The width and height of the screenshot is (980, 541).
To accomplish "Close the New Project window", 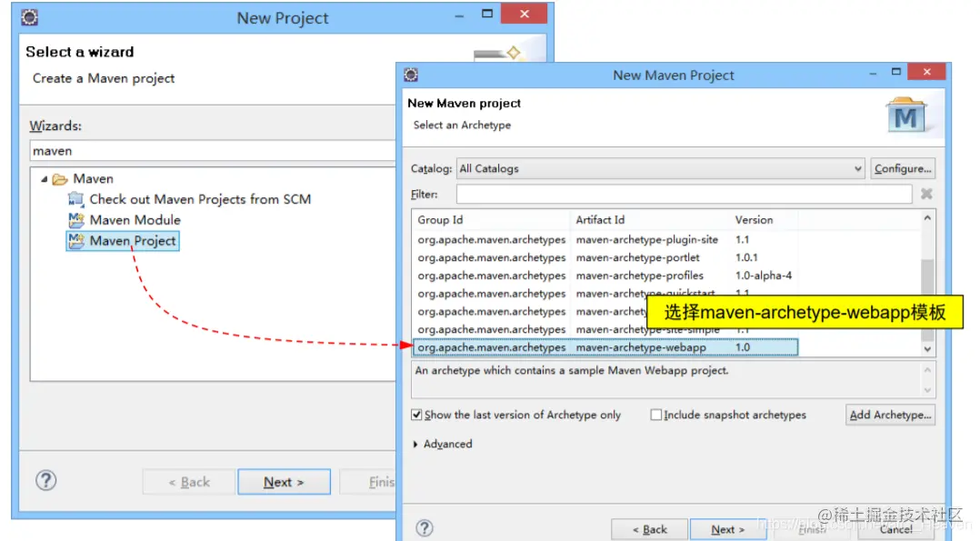I will (x=525, y=14).
